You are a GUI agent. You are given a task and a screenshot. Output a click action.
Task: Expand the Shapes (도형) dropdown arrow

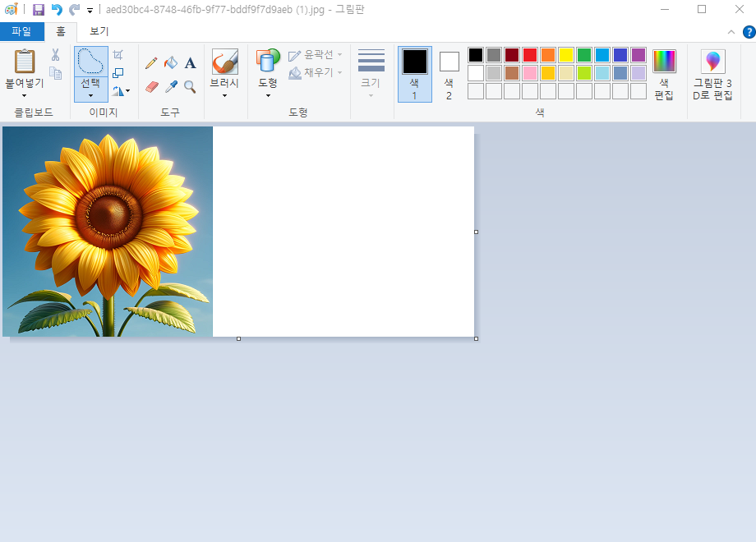pos(268,96)
